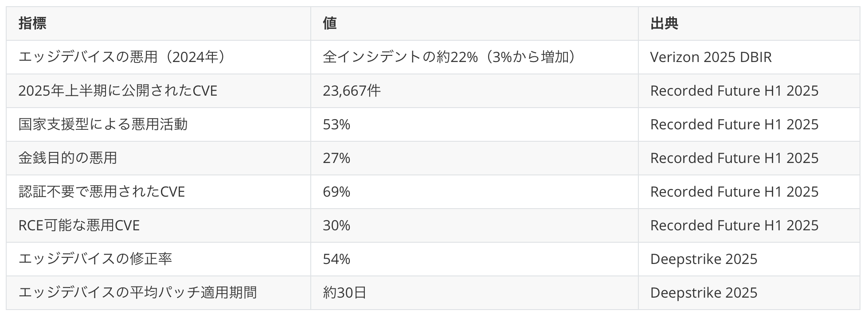Click the 指標 column header
Screen dimensions: 868x318
[32, 23]
